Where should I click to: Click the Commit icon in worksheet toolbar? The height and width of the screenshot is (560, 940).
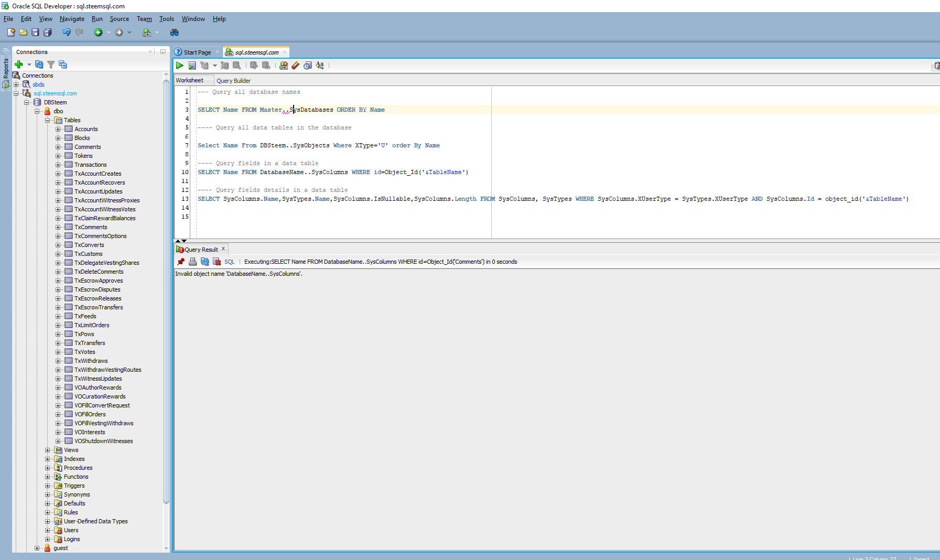click(x=254, y=66)
